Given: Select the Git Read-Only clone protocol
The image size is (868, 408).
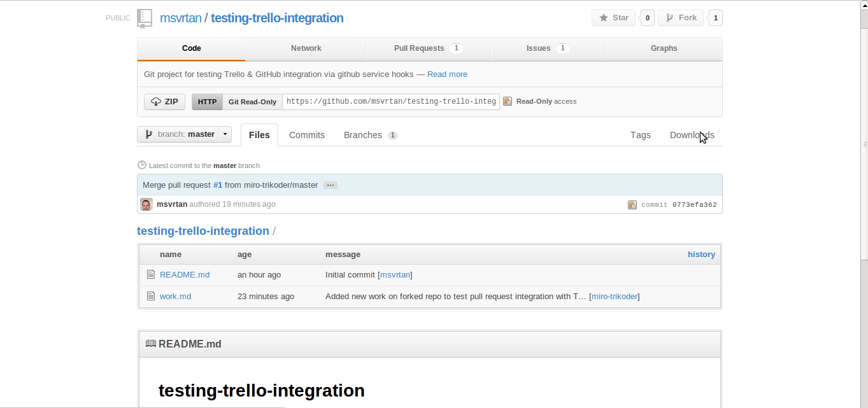Looking at the screenshot, I should [x=252, y=102].
